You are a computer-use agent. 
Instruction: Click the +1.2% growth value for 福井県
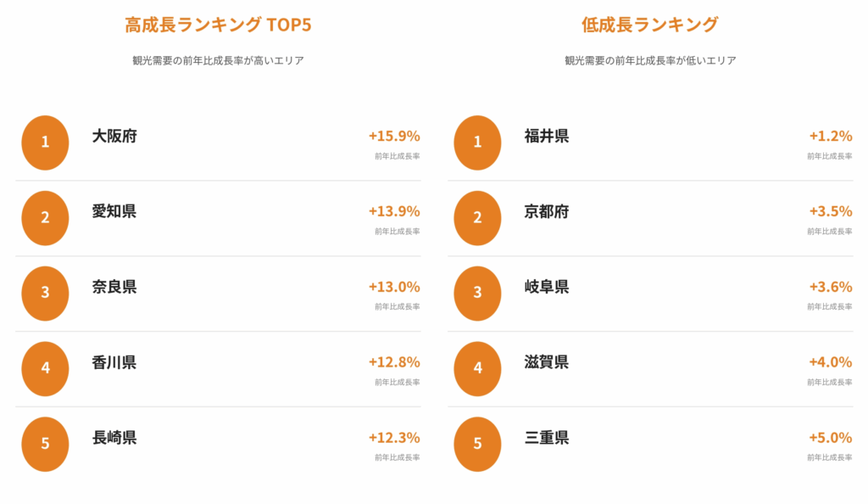pyautogui.click(x=831, y=136)
